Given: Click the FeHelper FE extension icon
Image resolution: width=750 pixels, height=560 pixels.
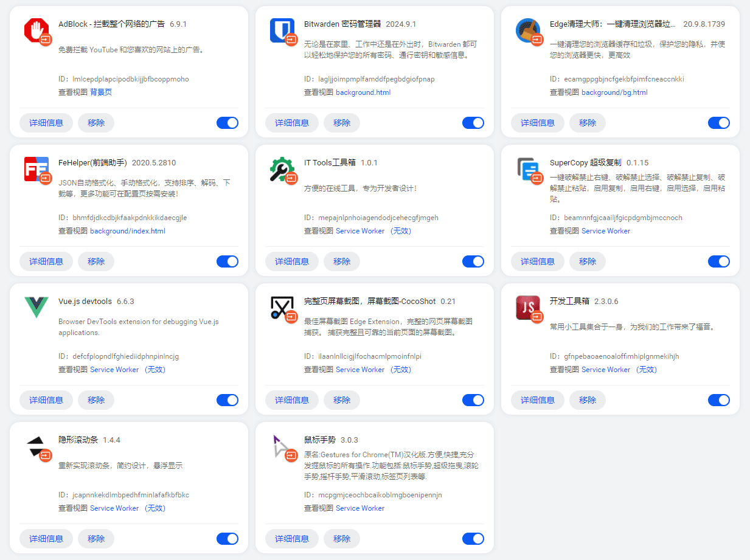Looking at the screenshot, I should pyautogui.click(x=36, y=169).
